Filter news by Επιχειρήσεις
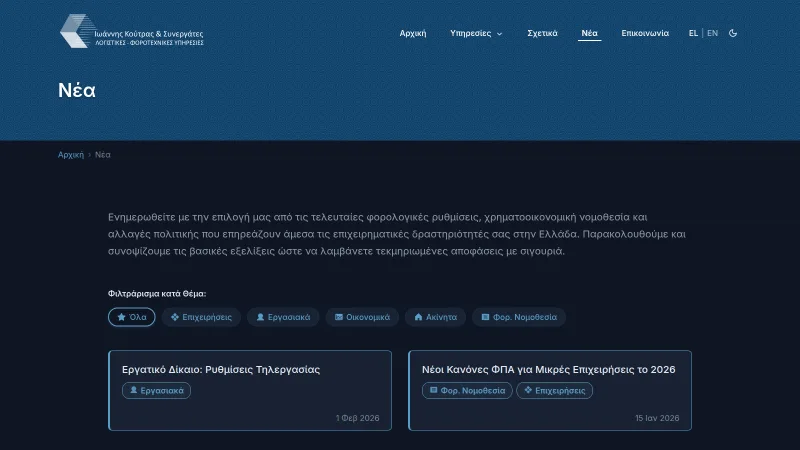 coord(201,317)
